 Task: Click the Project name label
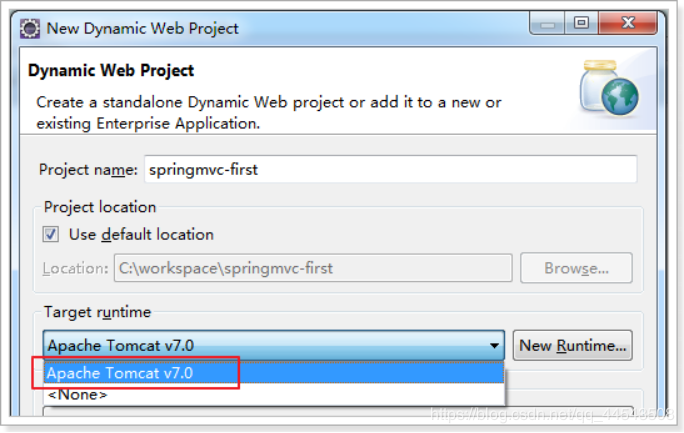(x=88, y=170)
